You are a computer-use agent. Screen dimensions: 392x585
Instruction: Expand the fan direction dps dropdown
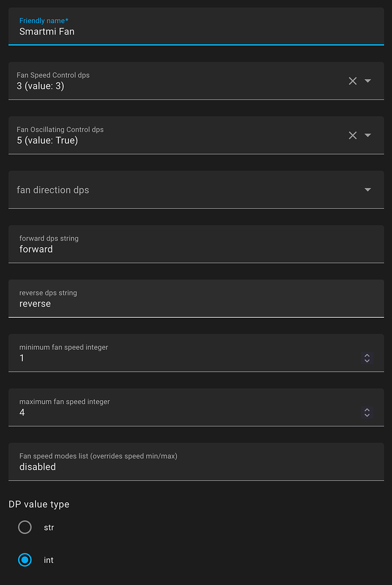click(x=368, y=190)
